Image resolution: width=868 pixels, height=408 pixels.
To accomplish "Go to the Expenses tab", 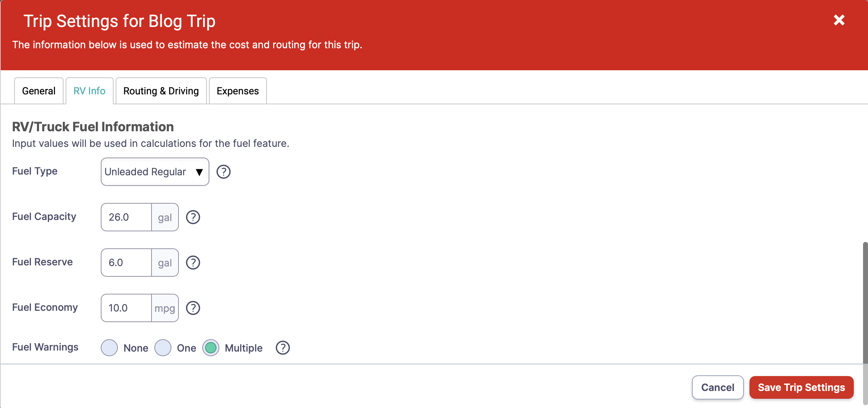I will 238,91.
